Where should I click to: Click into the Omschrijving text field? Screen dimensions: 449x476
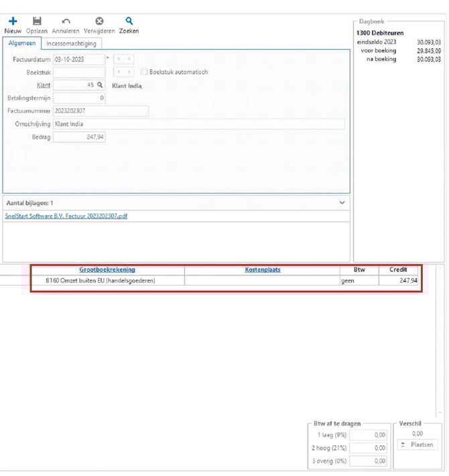[198, 124]
